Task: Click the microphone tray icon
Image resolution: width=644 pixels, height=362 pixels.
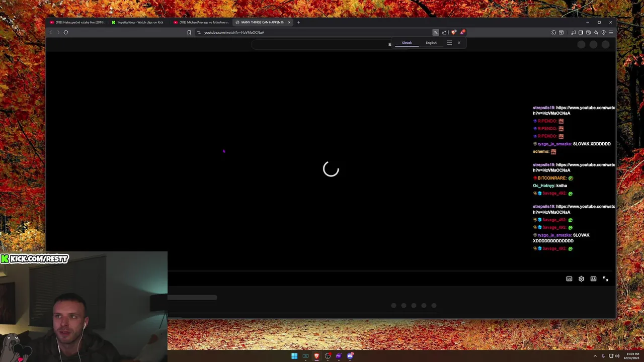Action: click(603, 356)
